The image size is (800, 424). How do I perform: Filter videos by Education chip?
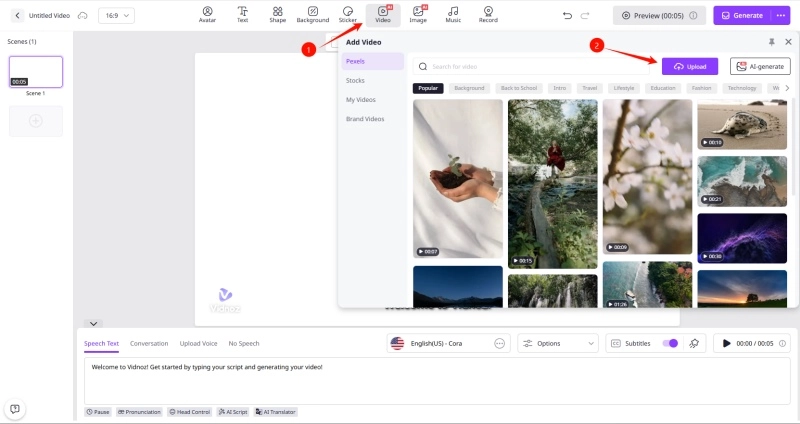click(x=663, y=88)
